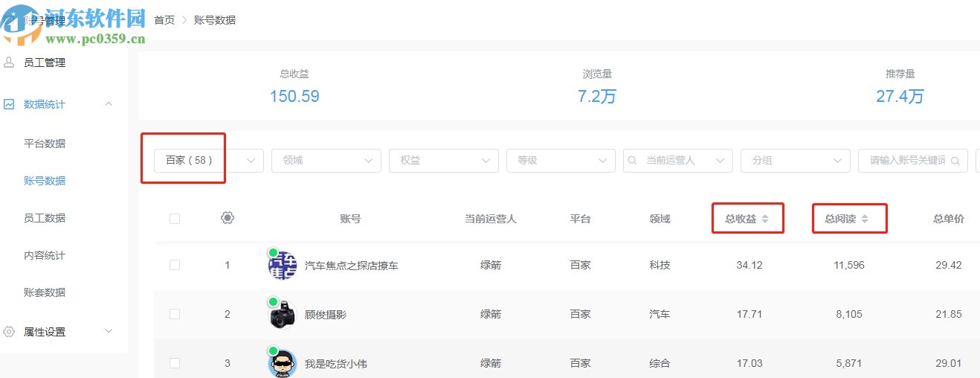
Task: Check the row 3 checkbox for 我是吃货小伟
Action: (175, 363)
